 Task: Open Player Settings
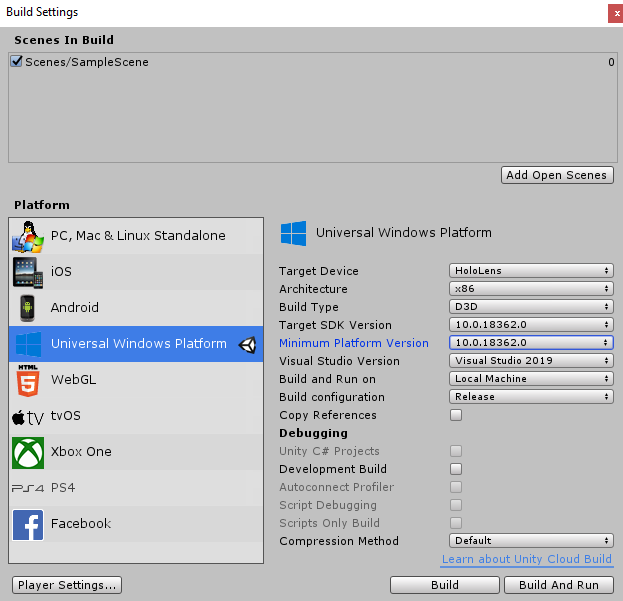pyautogui.click(x=67, y=585)
